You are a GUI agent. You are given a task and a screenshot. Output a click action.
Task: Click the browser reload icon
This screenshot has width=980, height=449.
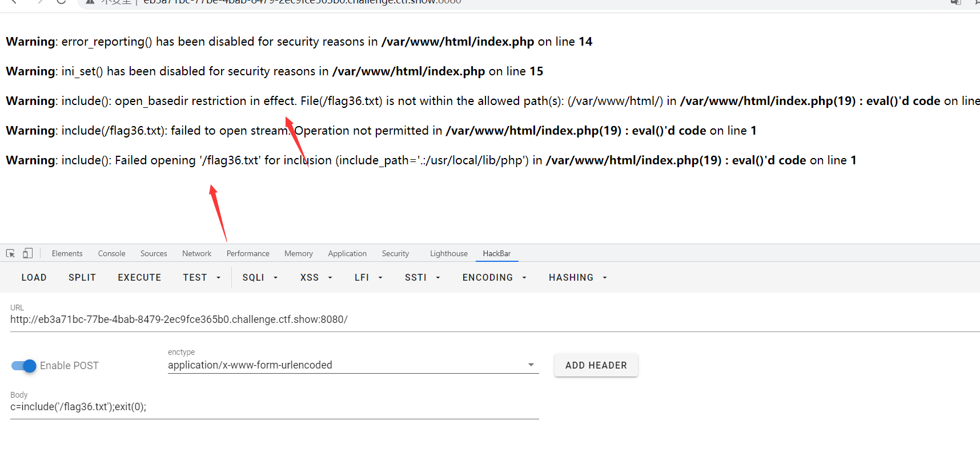coord(61,2)
